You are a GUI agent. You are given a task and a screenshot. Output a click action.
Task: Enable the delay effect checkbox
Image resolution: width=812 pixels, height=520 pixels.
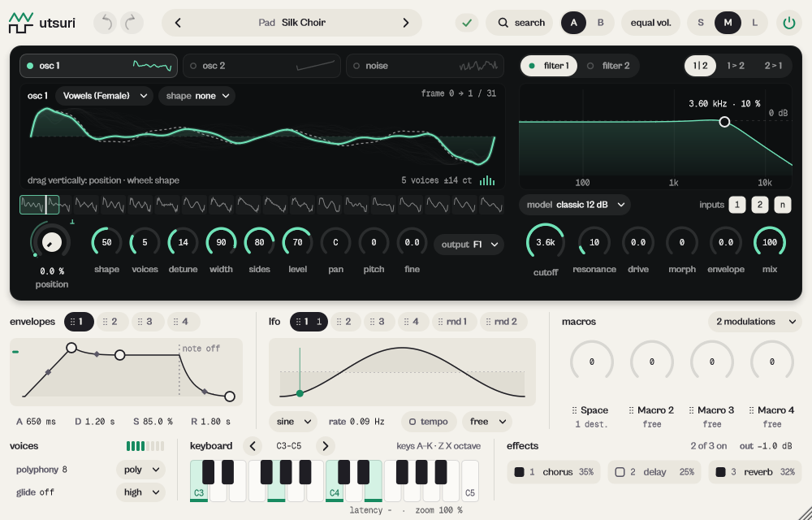click(620, 472)
